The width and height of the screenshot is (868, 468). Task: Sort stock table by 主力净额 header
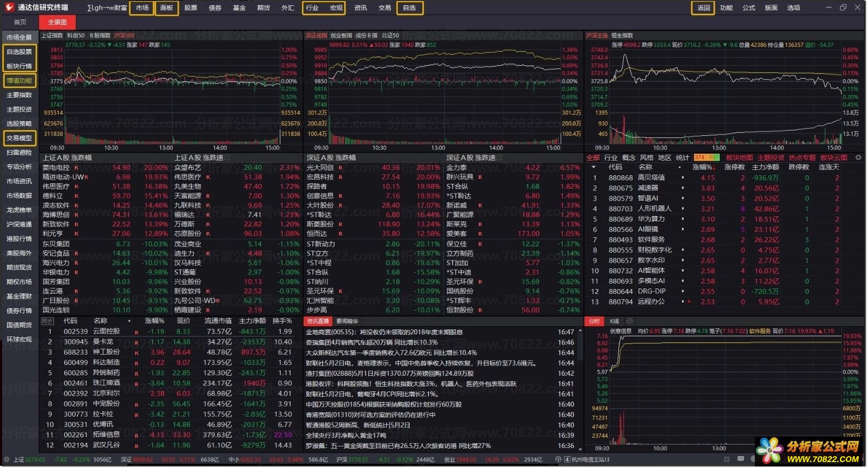click(253, 321)
